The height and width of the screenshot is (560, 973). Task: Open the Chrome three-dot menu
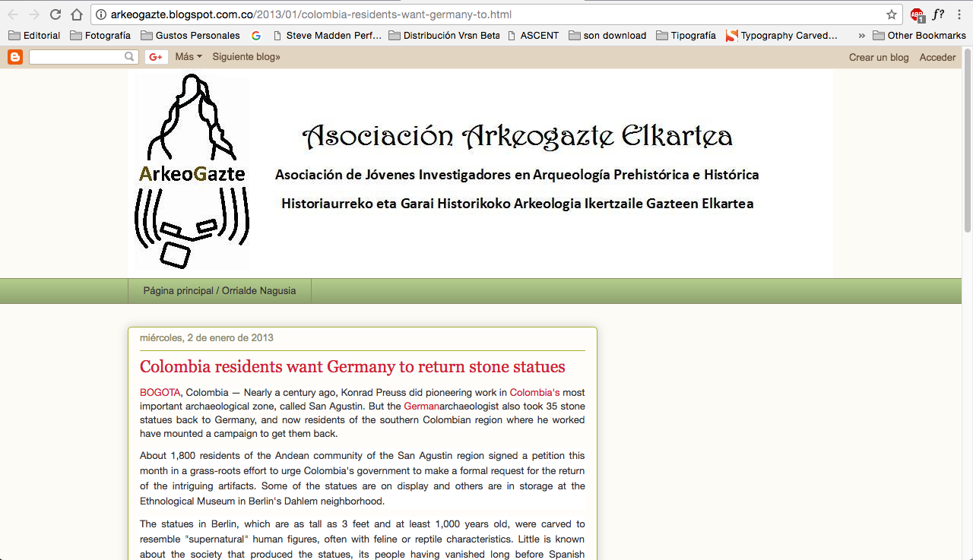tap(959, 14)
